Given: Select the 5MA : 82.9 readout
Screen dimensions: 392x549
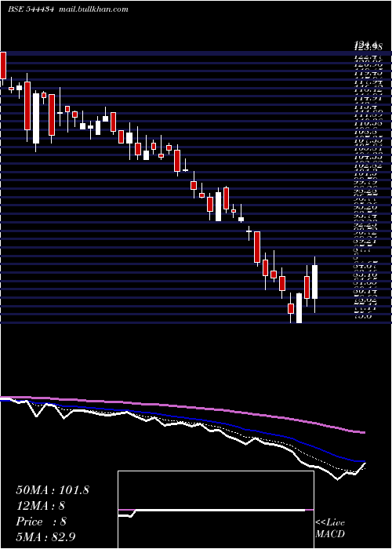Looking at the screenshot, I should point(46,537).
